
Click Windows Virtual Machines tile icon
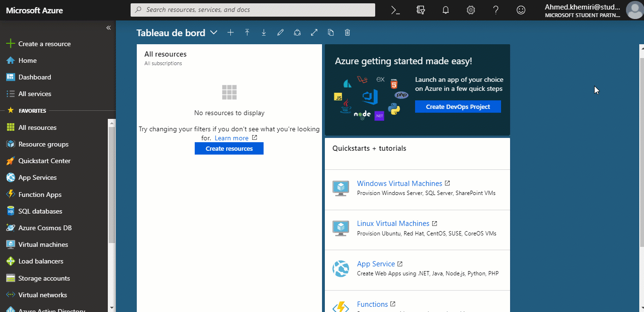(341, 188)
